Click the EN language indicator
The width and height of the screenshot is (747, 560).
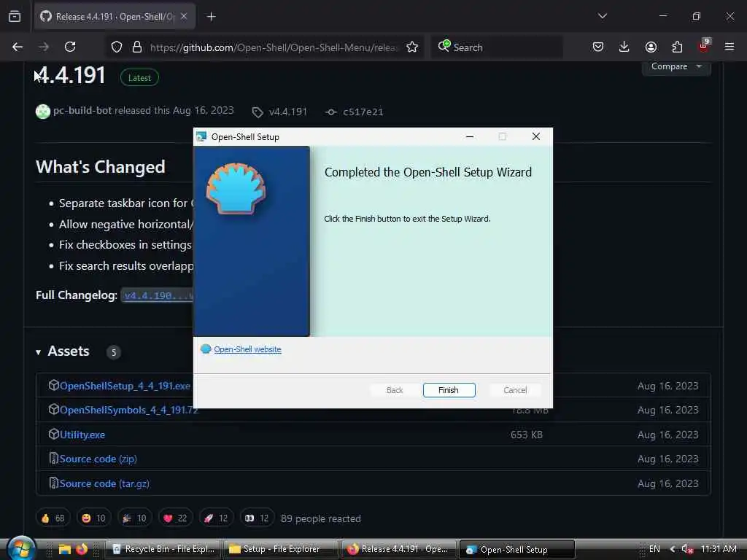click(654, 549)
